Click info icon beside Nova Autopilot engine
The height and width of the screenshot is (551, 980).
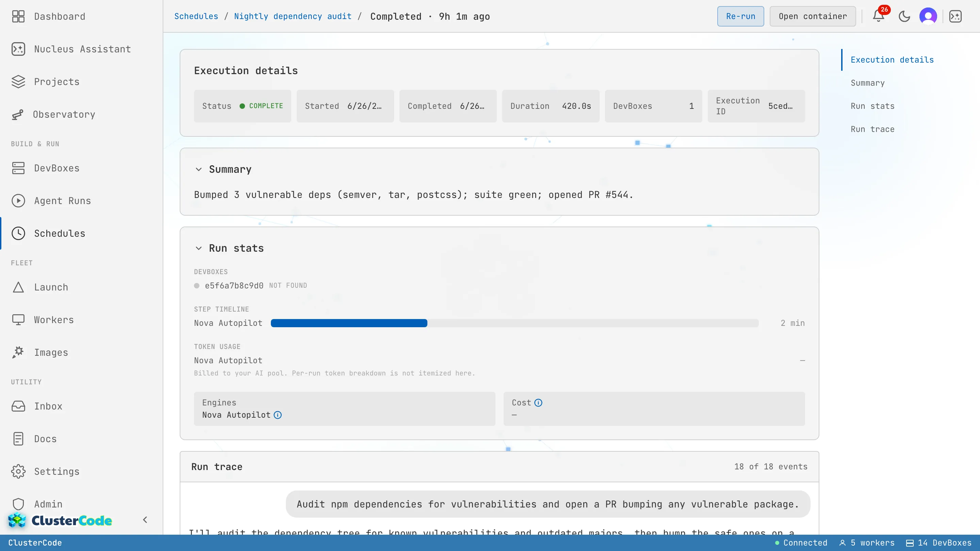(278, 415)
